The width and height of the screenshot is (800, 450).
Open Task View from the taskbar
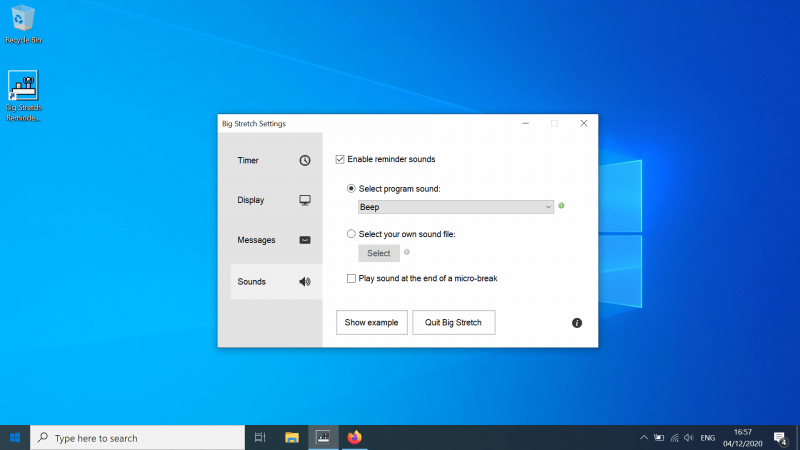(x=260, y=438)
